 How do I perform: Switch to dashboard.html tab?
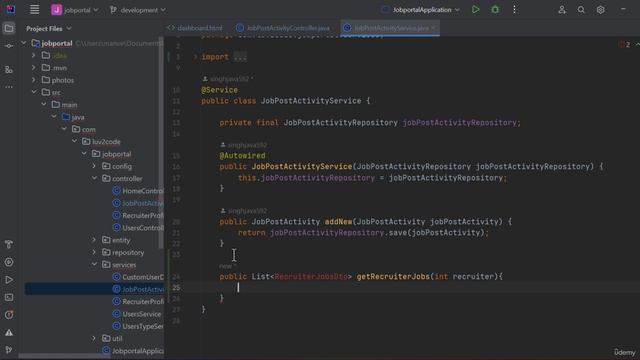[195, 28]
